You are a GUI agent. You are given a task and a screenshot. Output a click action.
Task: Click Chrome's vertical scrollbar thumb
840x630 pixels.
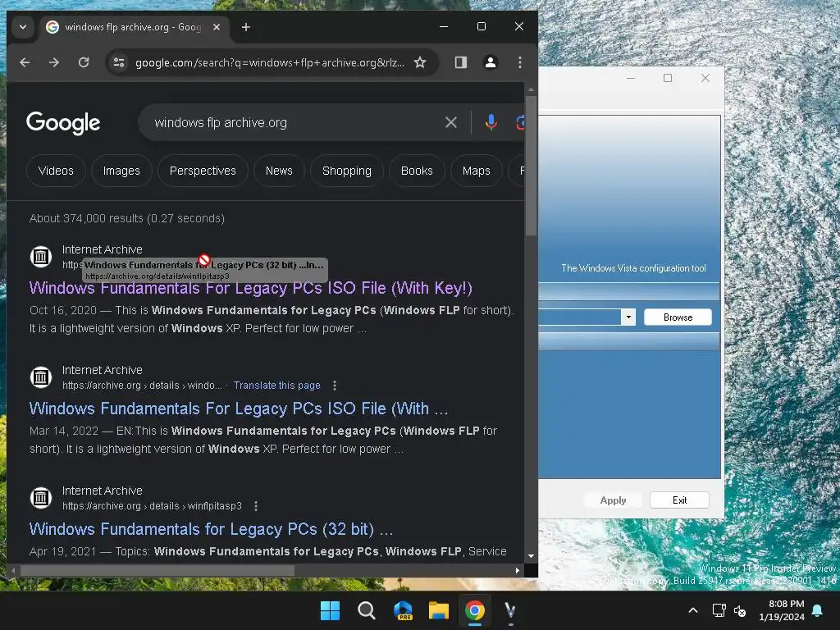click(531, 166)
